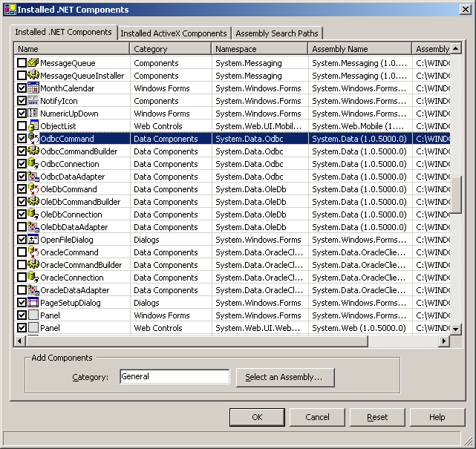Viewport: 476px width, 449px height.
Task: Tick the OracleConnection checkbox
Action: pyautogui.click(x=22, y=278)
